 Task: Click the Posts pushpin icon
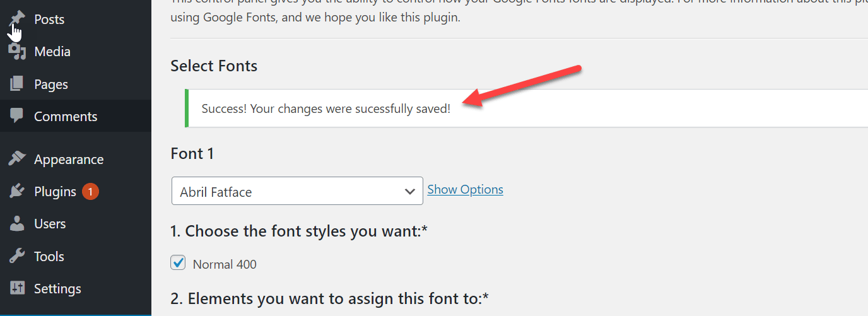tap(18, 18)
